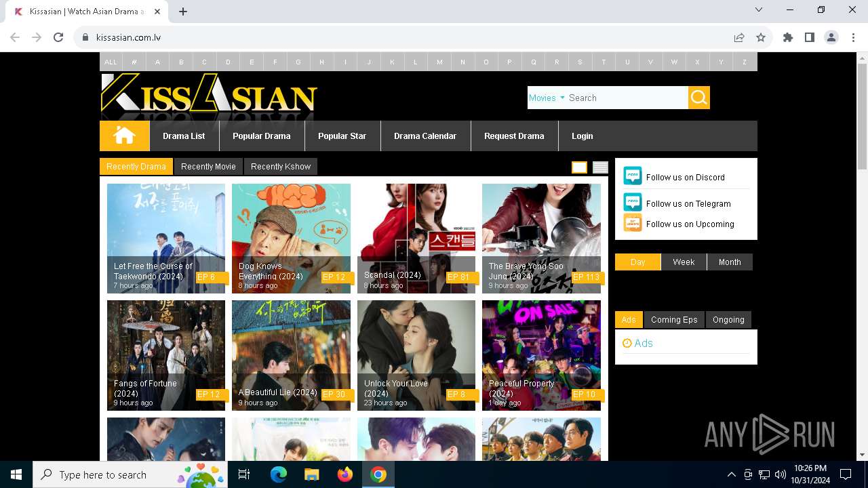The width and height of the screenshot is (868, 488).
Task: Select the Recently Kshow tab
Action: tap(281, 166)
